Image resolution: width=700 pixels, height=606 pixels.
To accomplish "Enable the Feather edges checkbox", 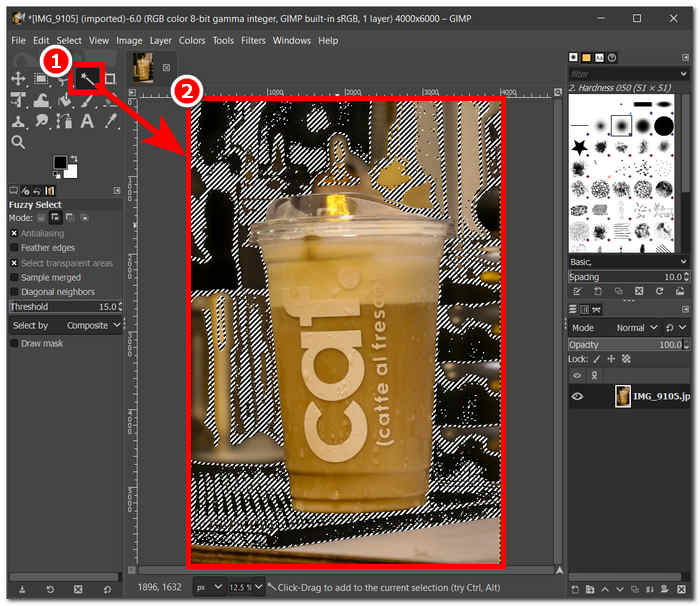I will pyautogui.click(x=14, y=248).
